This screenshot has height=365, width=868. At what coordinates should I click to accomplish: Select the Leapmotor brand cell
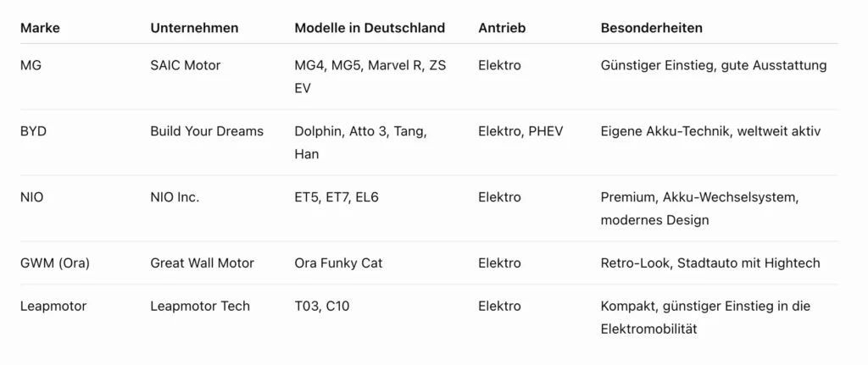53,306
